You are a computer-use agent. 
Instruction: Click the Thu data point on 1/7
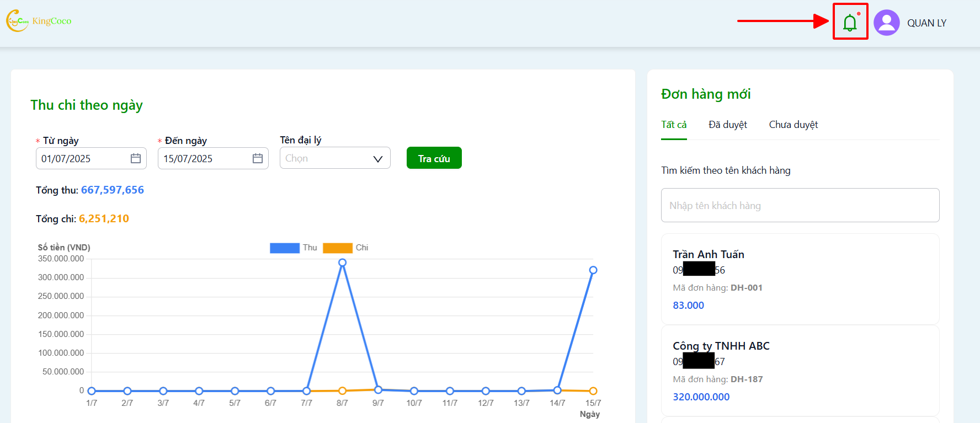(x=92, y=391)
